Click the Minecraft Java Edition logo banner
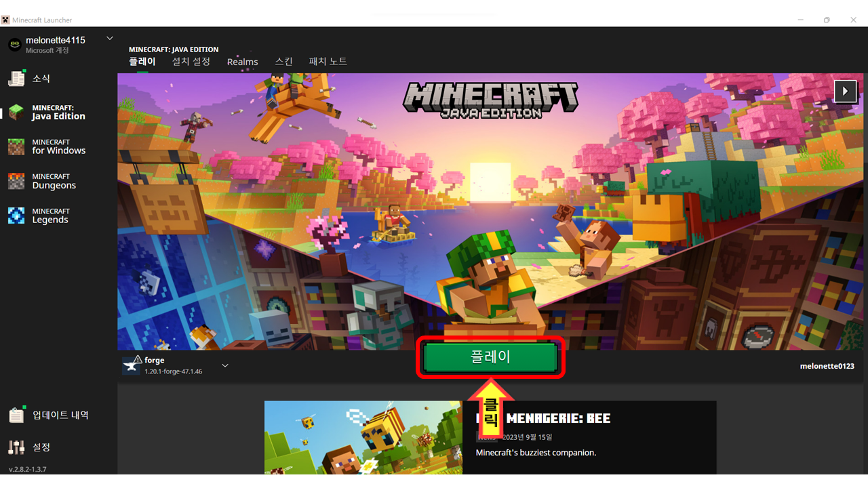 [491, 100]
